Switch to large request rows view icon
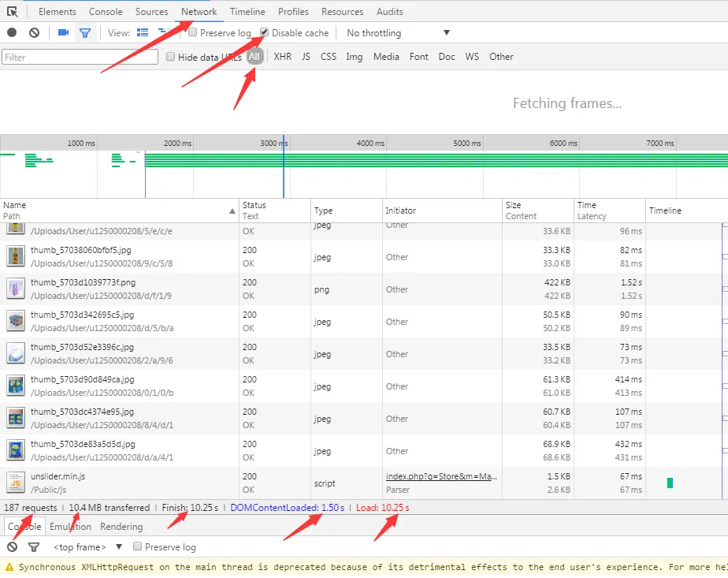The height and width of the screenshot is (578, 728). pos(143,32)
